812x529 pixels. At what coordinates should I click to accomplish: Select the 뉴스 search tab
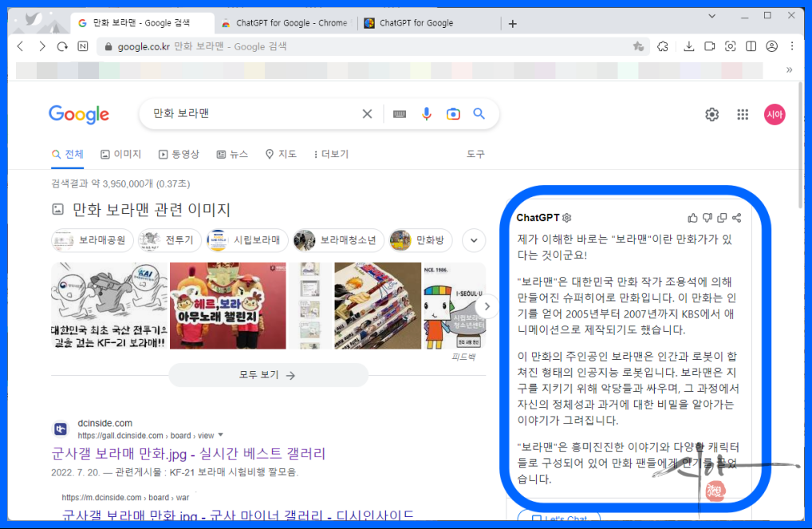point(233,155)
